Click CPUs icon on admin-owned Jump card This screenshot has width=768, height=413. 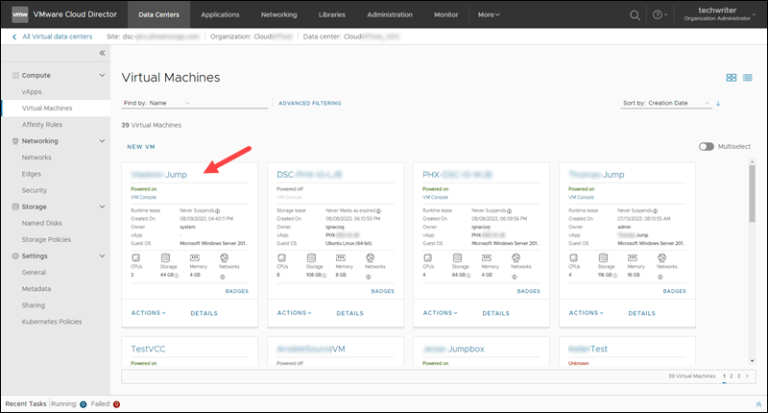click(574, 258)
